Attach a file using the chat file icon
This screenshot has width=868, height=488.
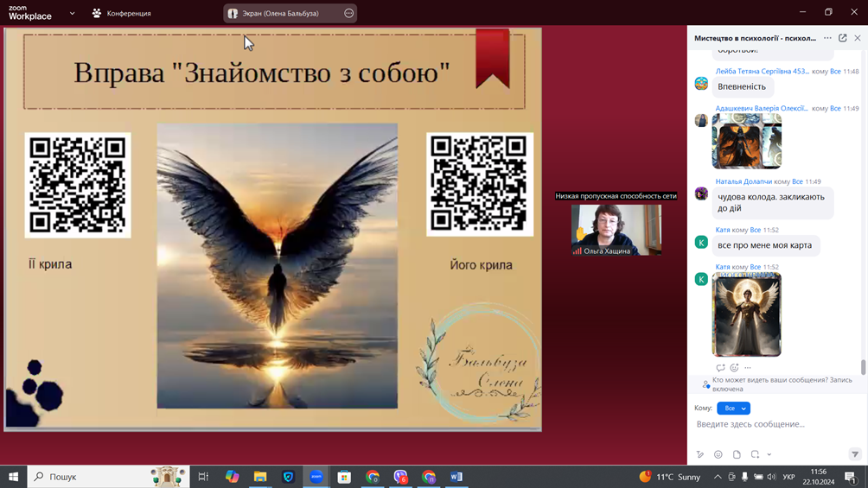[737, 454]
